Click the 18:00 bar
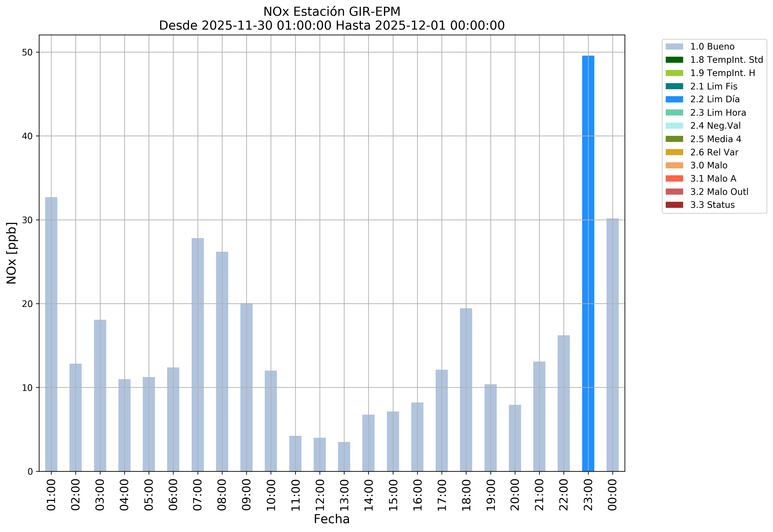The image size is (773, 532). (466, 390)
